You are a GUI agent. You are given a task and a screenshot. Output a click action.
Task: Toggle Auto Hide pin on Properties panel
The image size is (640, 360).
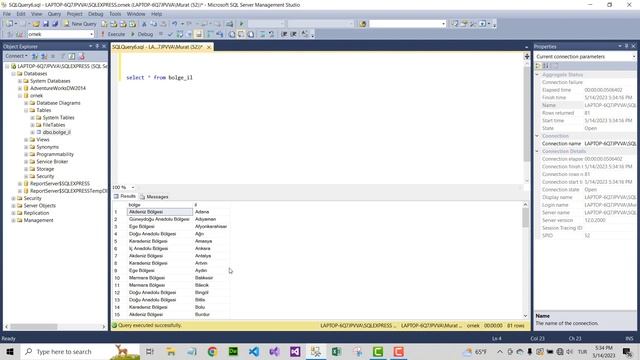point(627,46)
